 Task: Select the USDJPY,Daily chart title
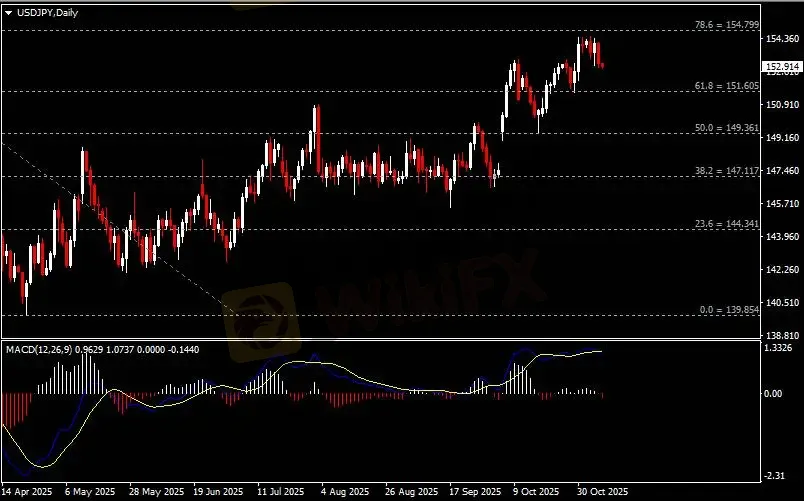[47, 12]
